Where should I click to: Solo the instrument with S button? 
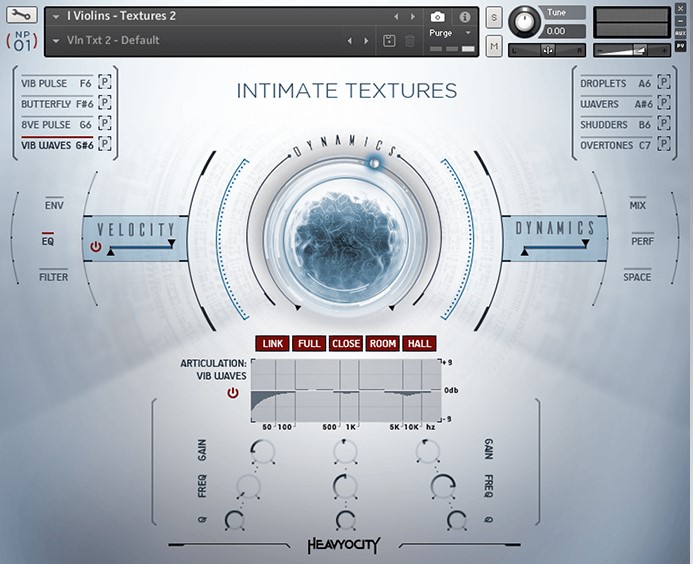click(x=494, y=18)
